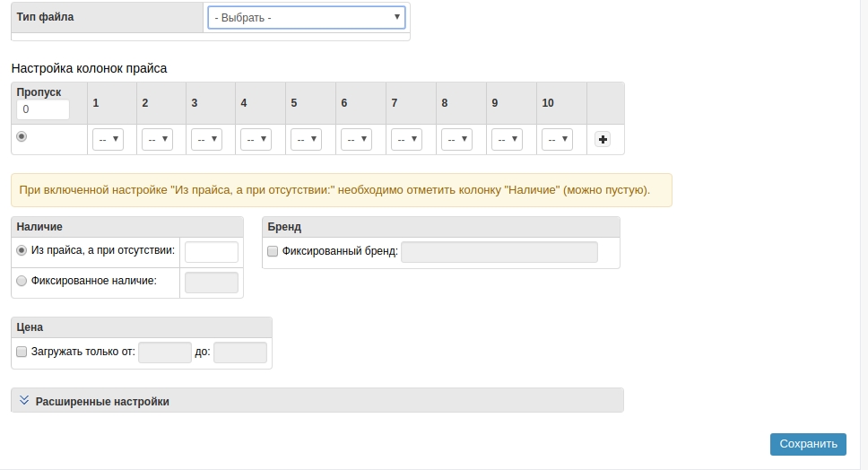Click input next to 'Из прайса, а при отсутствии'
This screenshot has width=868, height=470.
coord(211,252)
